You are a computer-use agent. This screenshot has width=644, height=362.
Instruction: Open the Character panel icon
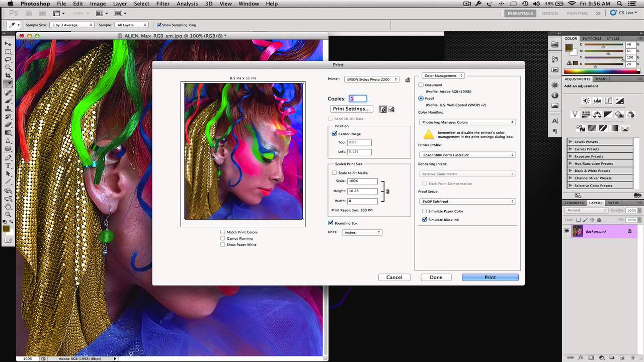point(555,121)
